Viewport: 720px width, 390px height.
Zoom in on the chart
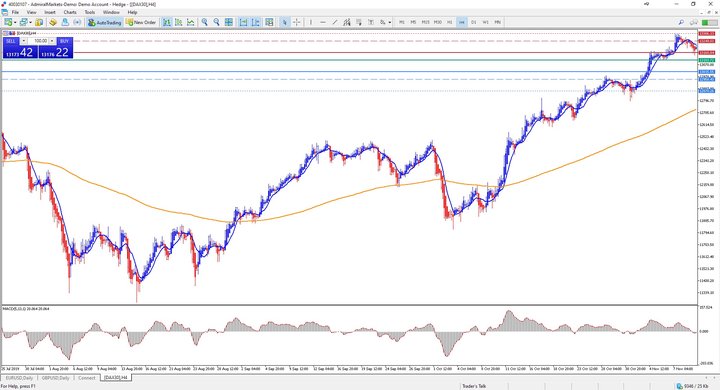[204, 22]
